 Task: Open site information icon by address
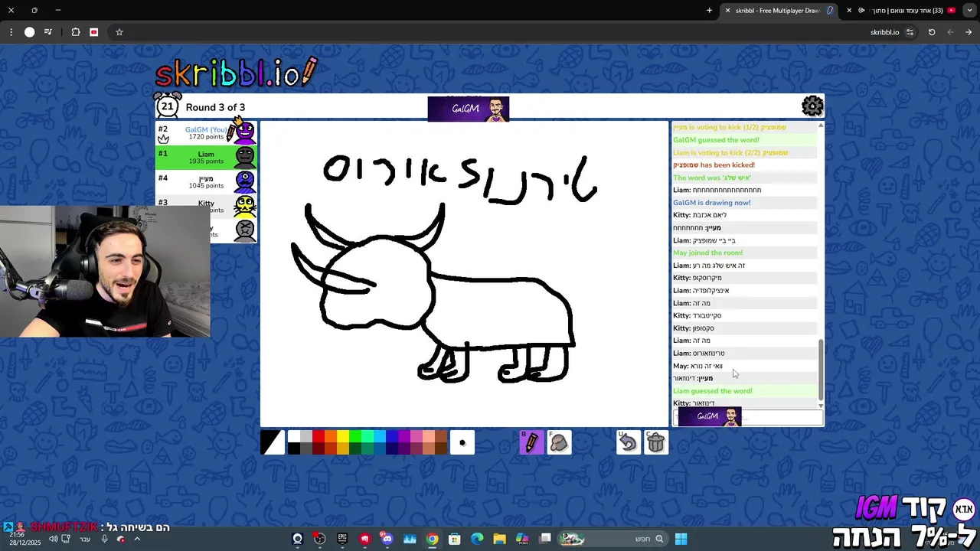[x=910, y=32]
